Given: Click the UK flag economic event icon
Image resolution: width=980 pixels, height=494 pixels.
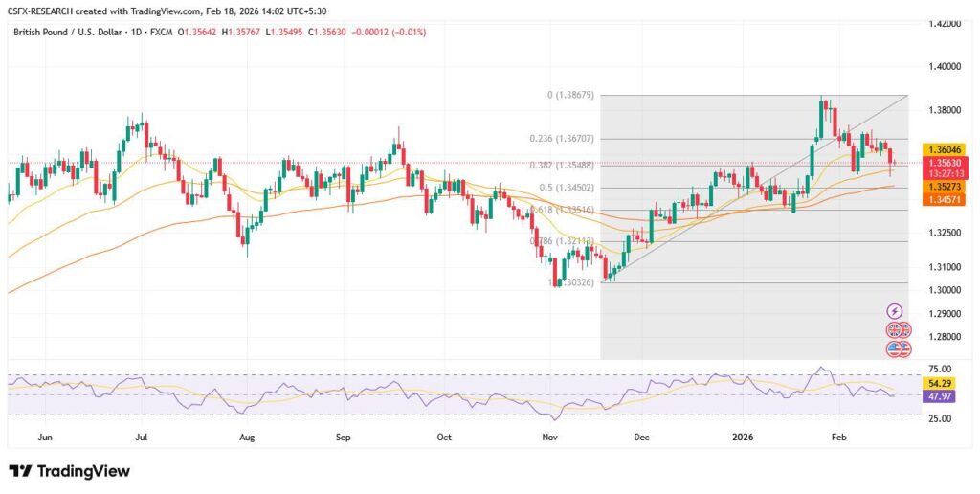Looking at the screenshot, I should 894,329.
